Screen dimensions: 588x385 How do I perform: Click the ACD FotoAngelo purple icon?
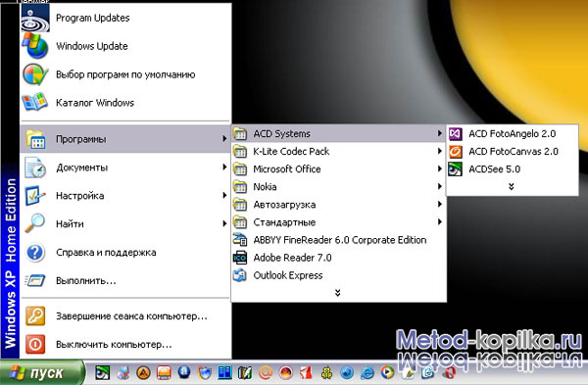pos(456,133)
